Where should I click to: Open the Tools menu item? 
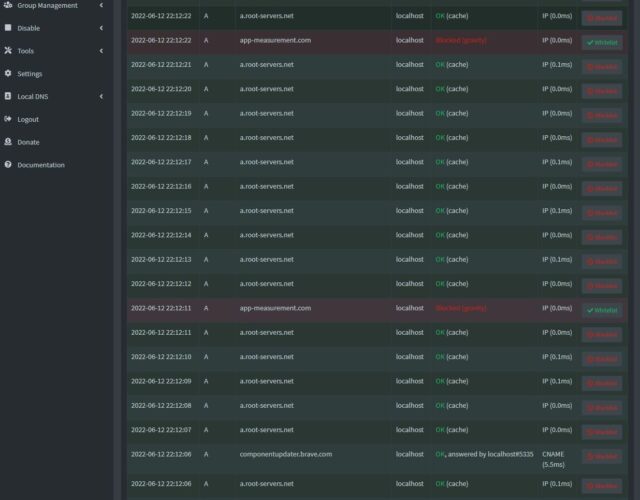pyautogui.click(x=25, y=51)
